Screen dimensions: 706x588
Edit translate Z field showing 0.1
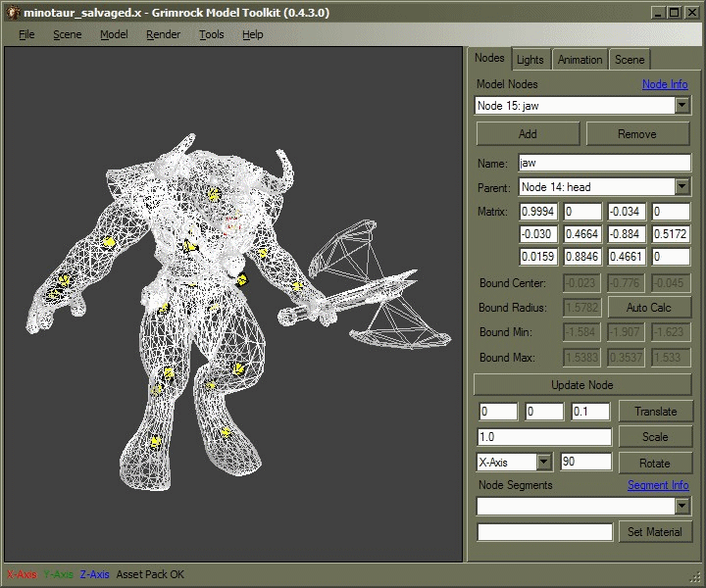pyautogui.click(x=590, y=412)
